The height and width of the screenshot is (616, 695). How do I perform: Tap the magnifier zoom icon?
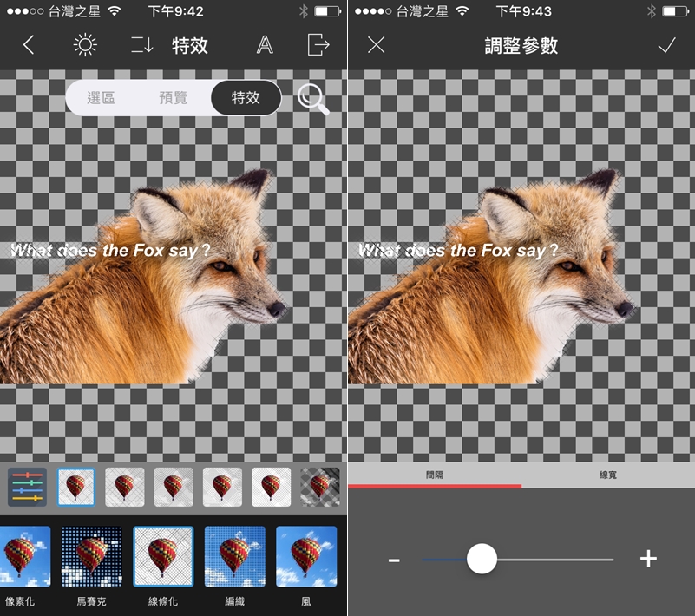pyautogui.click(x=313, y=99)
